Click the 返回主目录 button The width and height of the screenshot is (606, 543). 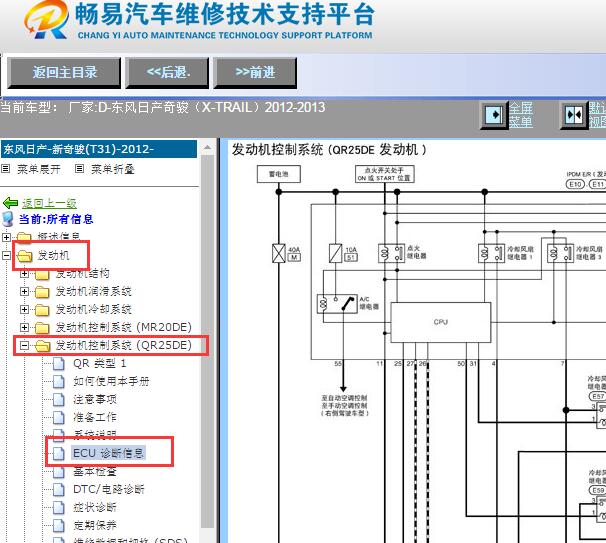[64, 73]
